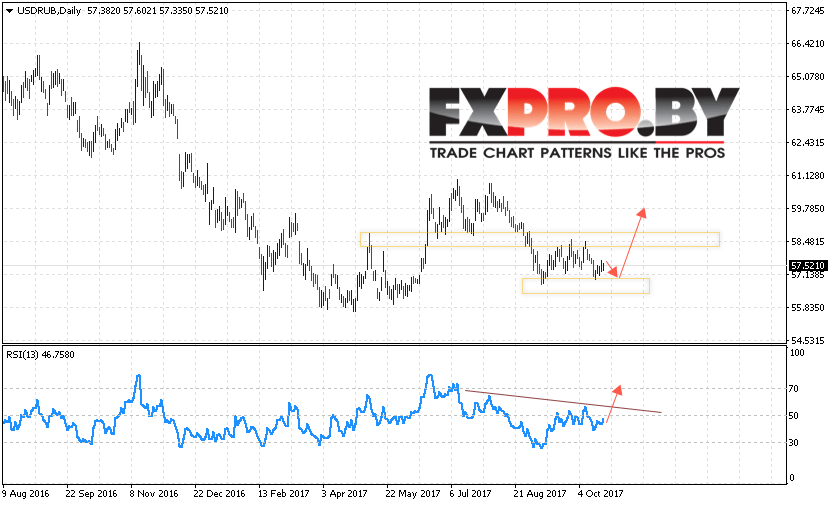Click the RSI(13) 46.7580 indicator label
The width and height of the screenshot is (829, 505).
click(40, 354)
